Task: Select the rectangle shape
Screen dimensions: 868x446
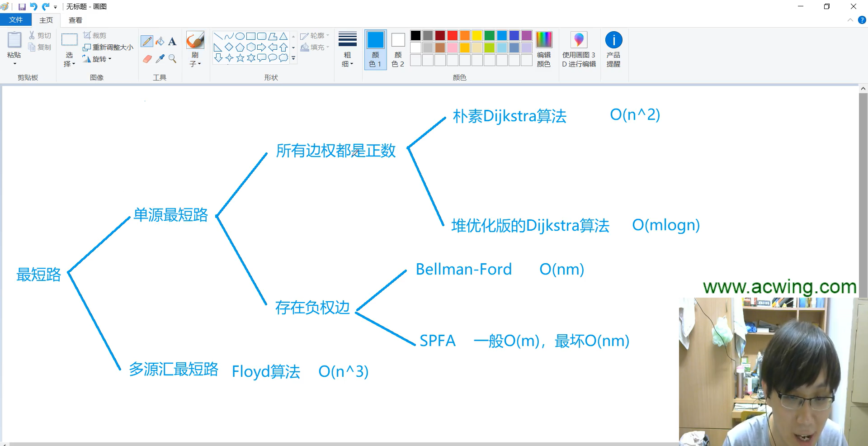Action: click(x=251, y=36)
